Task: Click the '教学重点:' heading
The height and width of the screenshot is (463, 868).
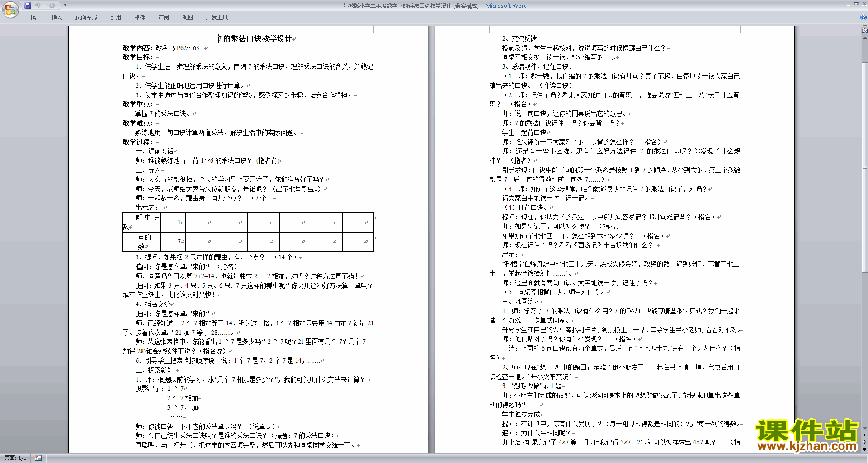Action: tap(138, 104)
